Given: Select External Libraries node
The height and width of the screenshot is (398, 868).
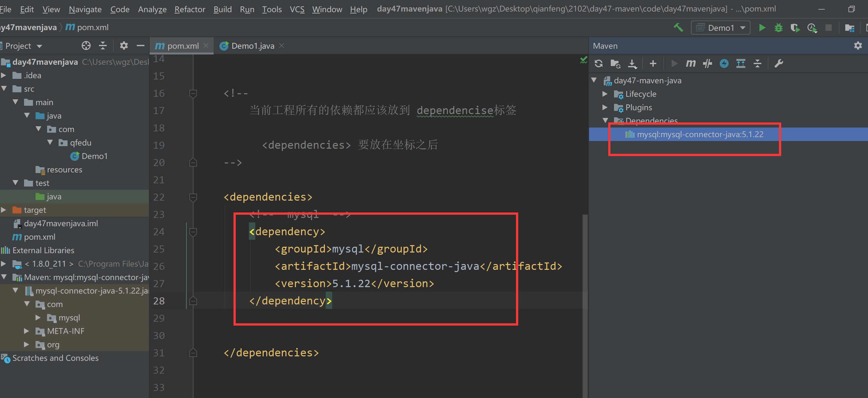Looking at the screenshot, I should (x=37, y=250).
